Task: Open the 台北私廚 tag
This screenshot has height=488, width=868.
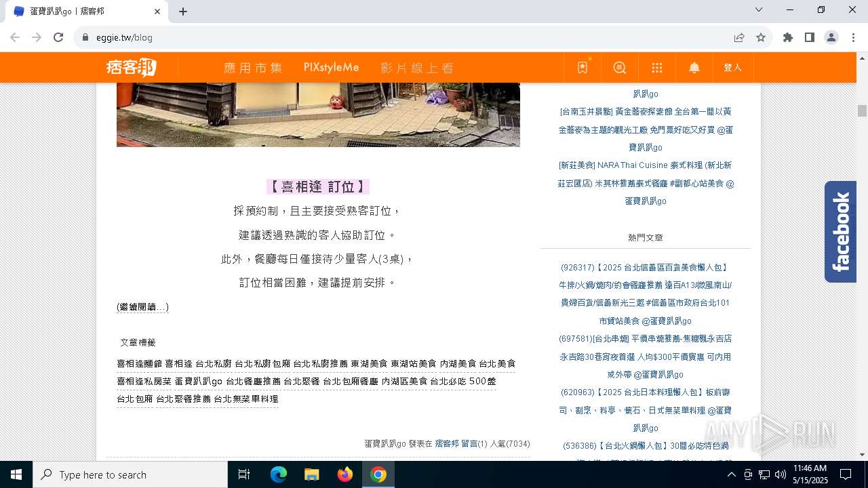Action: (x=214, y=364)
